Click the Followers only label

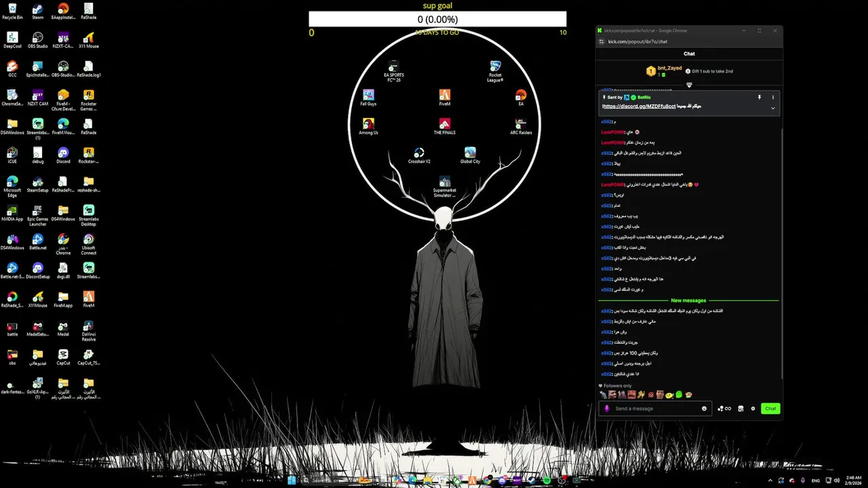coord(617,386)
